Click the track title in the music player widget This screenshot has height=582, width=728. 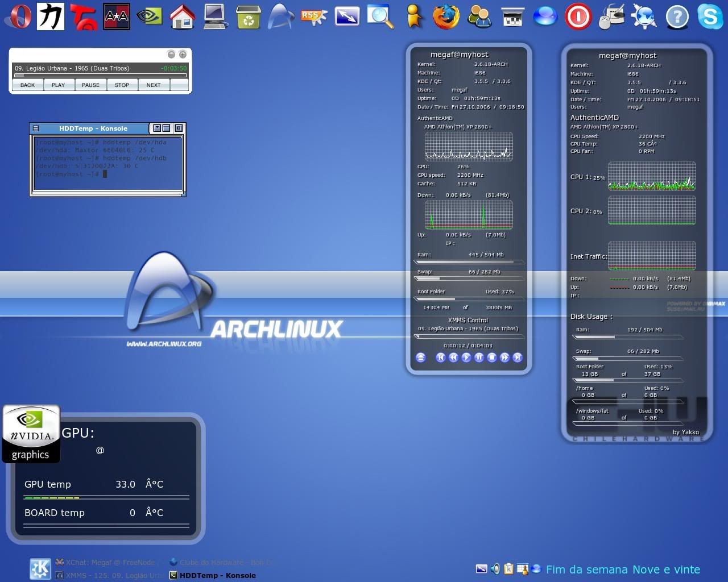click(72, 68)
